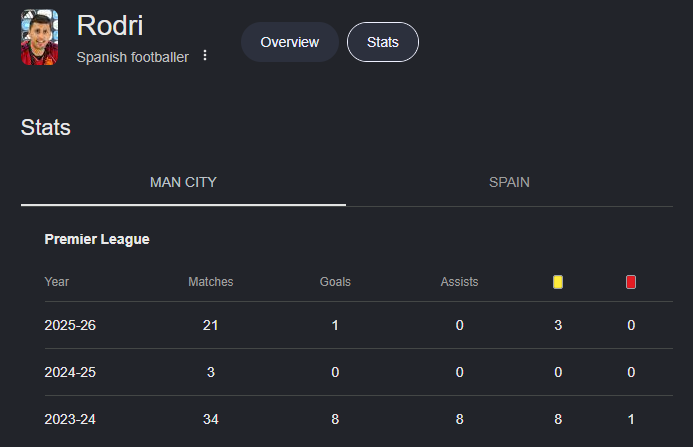Click the Premier League heading

97,239
